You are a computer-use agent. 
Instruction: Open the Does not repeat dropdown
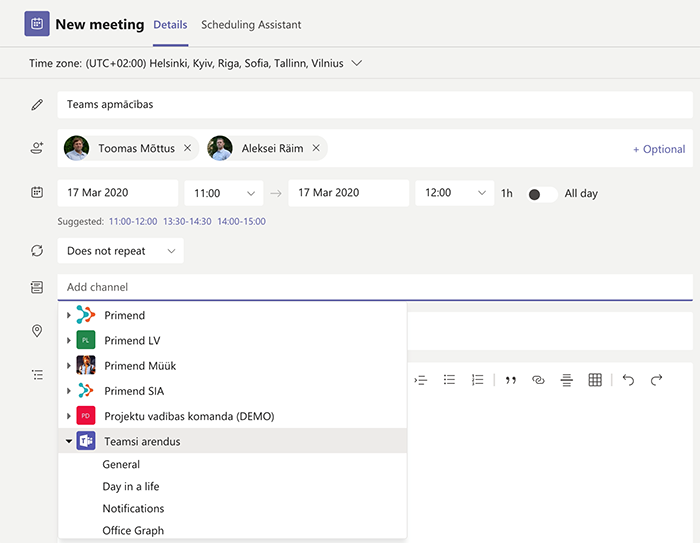click(x=121, y=251)
